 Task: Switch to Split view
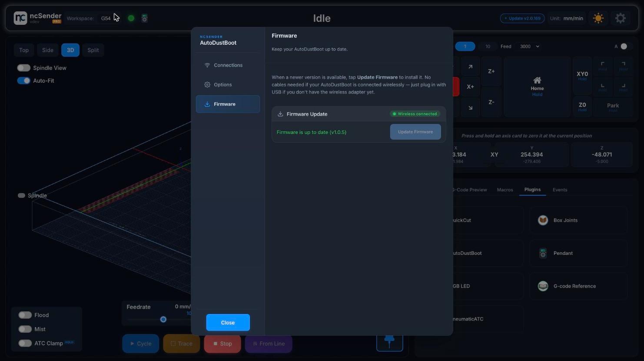point(93,50)
